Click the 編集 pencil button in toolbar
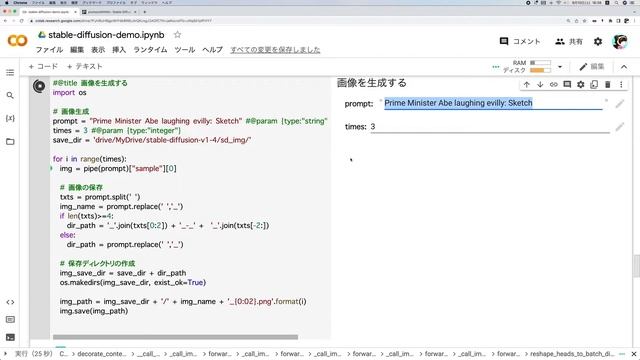This screenshot has height=360, width=640. (x=592, y=67)
